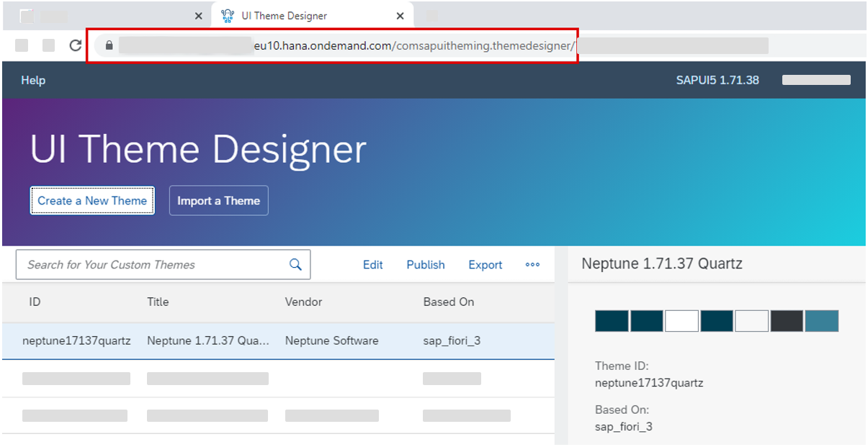868x447 pixels.
Task: Click Import a Theme
Action: [x=218, y=200]
